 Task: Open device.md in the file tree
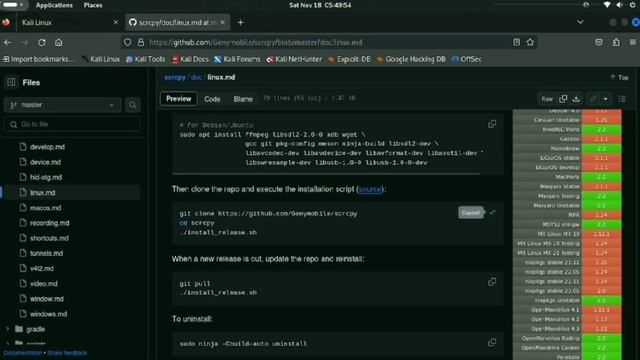[x=45, y=162]
